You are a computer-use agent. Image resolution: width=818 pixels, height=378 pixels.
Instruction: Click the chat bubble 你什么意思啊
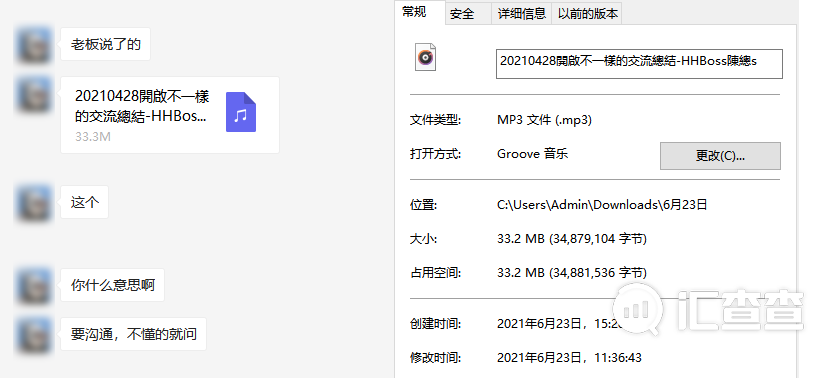click(113, 285)
